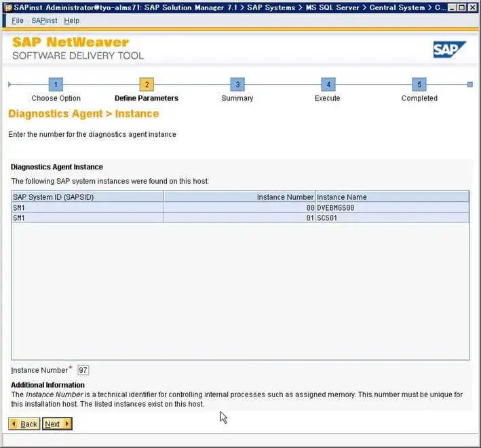The width and height of the screenshot is (481, 448).
Task: Open the SAPinst menu
Action: point(44,20)
